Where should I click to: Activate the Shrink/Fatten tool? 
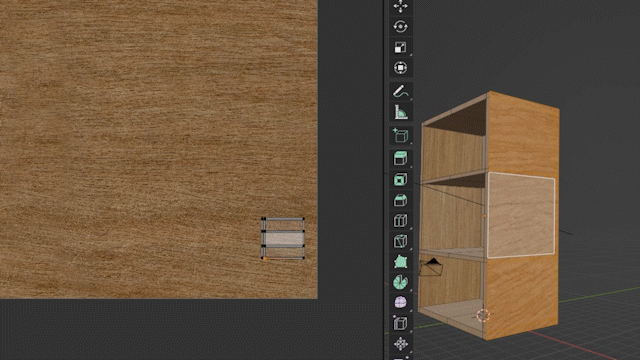coord(400,344)
